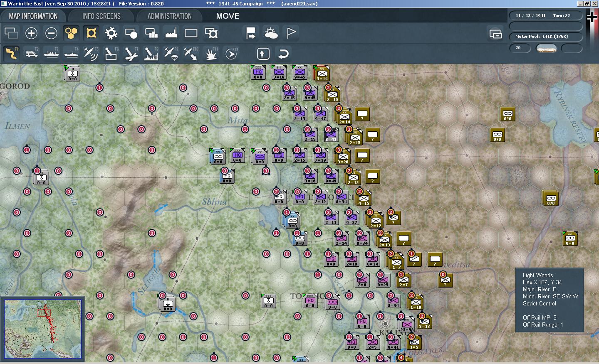The width and height of the screenshot is (599, 364).
Task: Select the German unit labeled 23=98
Action: pos(406,324)
